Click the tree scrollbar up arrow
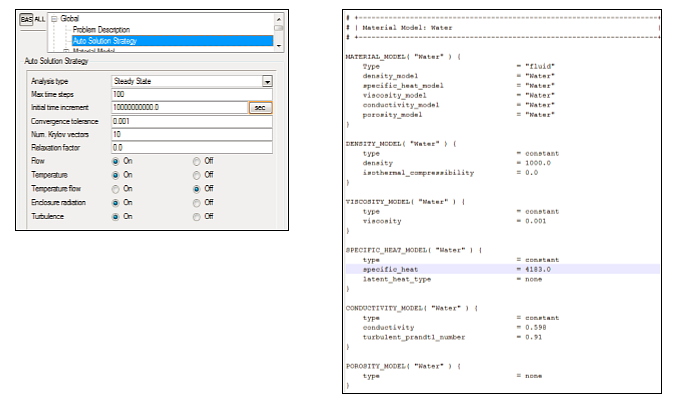The width and height of the screenshot is (682, 415). [279, 19]
